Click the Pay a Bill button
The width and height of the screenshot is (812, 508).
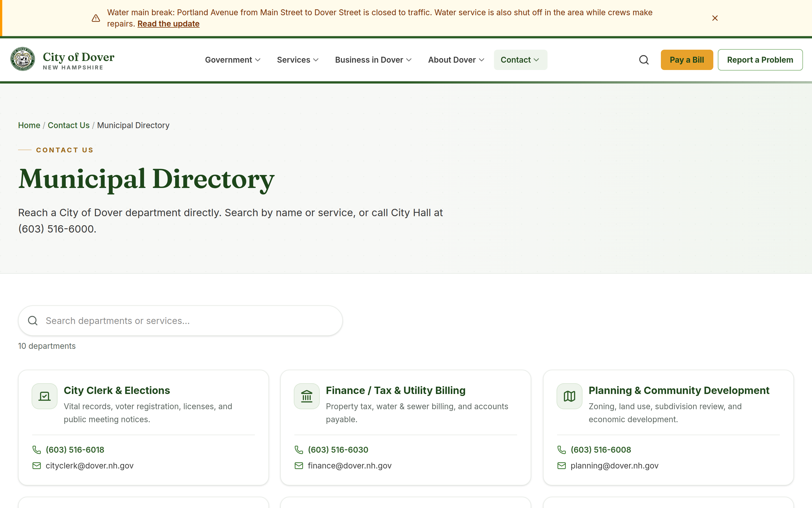(x=687, y=60)
